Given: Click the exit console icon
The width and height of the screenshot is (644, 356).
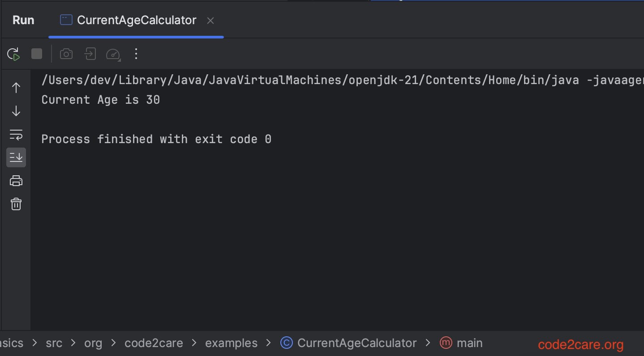Looking at the screenshot, I should point(90,53).
